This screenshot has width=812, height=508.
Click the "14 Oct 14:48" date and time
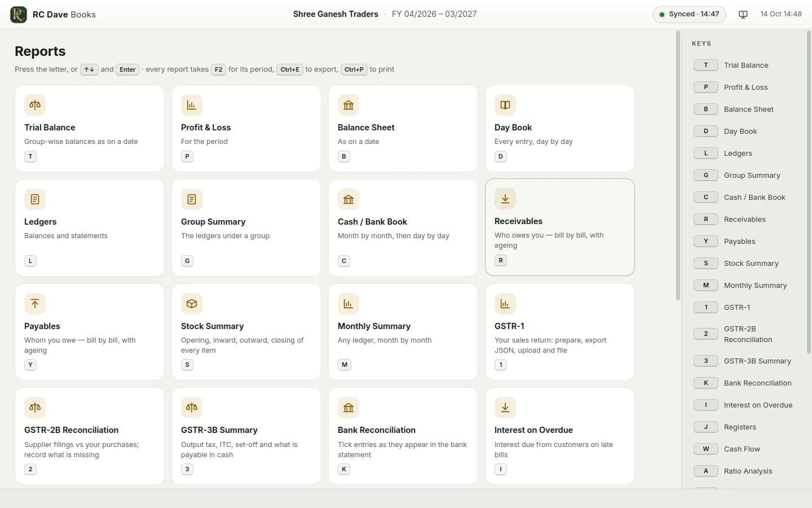pos(781,14)
